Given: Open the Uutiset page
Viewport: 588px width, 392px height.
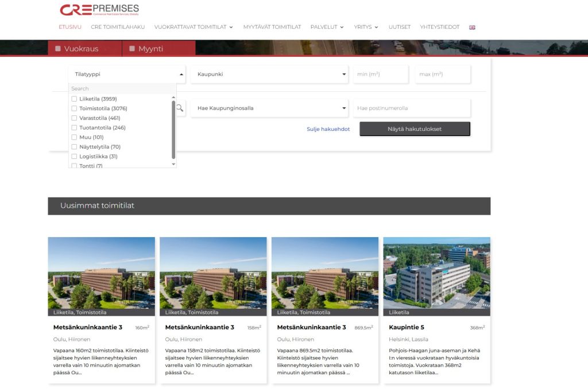Looking at the screenshot, I should point(400,27).
